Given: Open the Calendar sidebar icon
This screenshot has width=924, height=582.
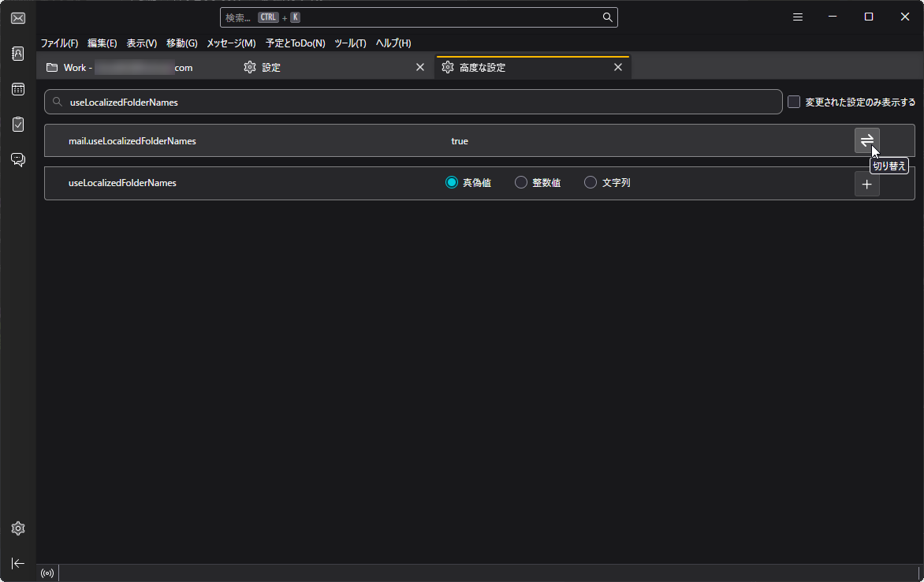Looking at the screenshot, I should click(17, 88).
